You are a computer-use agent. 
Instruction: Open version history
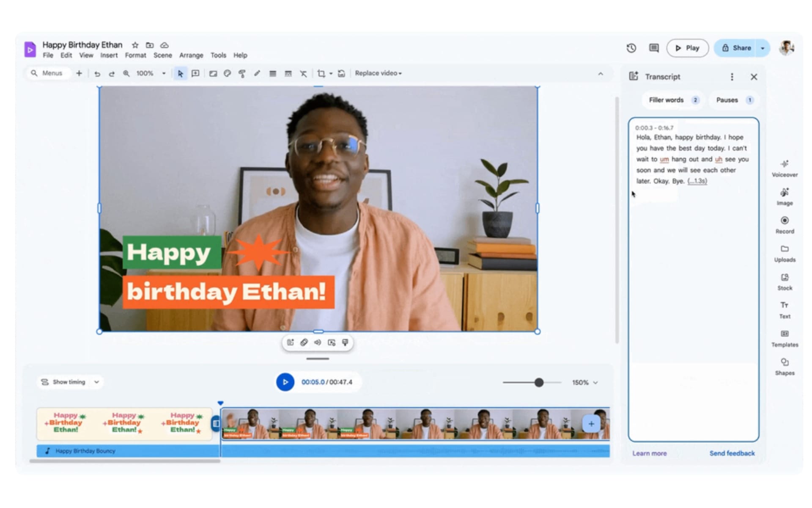point(631,48)
